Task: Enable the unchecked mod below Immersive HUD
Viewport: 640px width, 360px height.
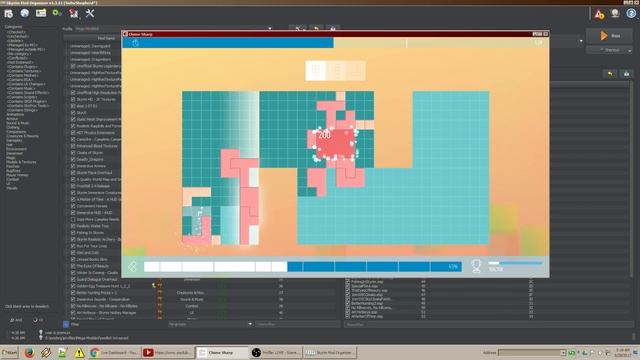Action: tap(73, 219)
